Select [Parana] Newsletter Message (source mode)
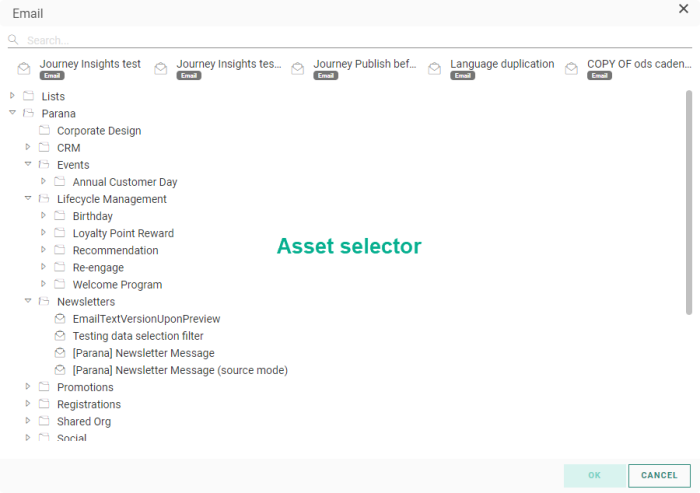Image resolution: width=700 pixels, height=493 pixels. click(180, 370)
